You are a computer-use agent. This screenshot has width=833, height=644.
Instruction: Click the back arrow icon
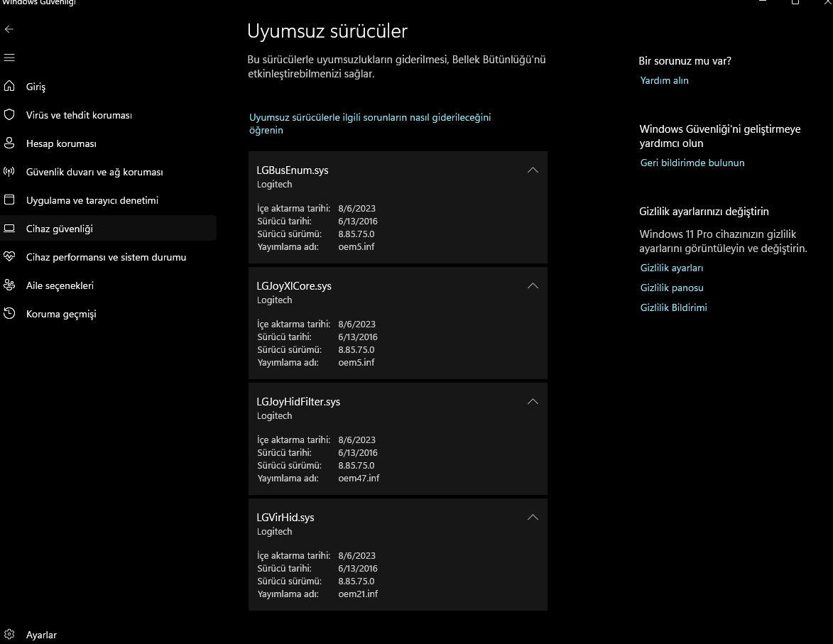point(9,29)
